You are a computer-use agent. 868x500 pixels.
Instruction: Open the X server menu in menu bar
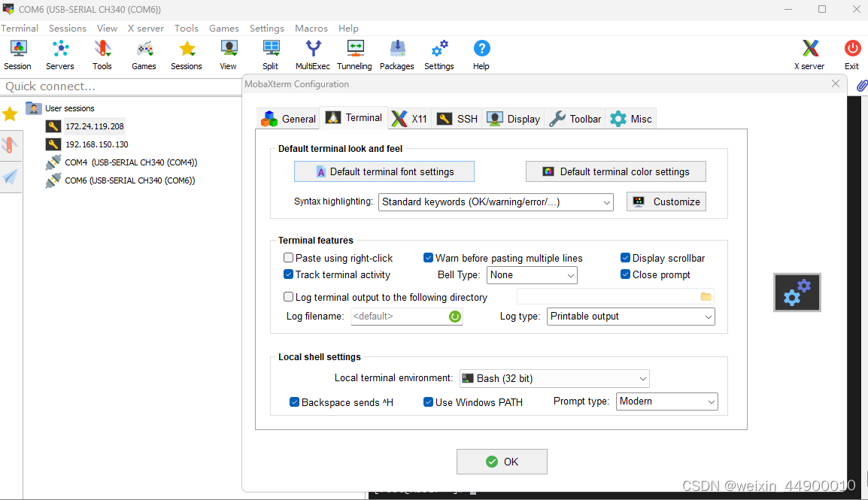(x=146, y=29)
